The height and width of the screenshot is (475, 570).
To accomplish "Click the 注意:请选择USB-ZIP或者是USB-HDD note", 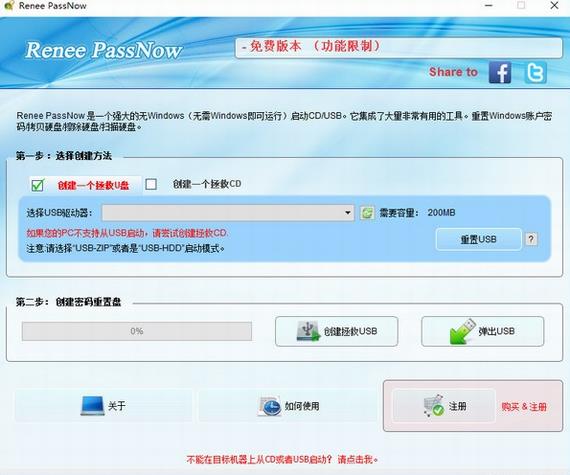I will [x=125, y=249].
